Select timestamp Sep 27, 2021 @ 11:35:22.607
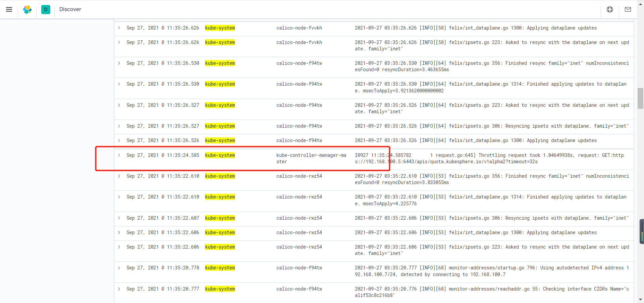This screenshot has height=303, width=644. pyautogui.click(x=163, y=218)
